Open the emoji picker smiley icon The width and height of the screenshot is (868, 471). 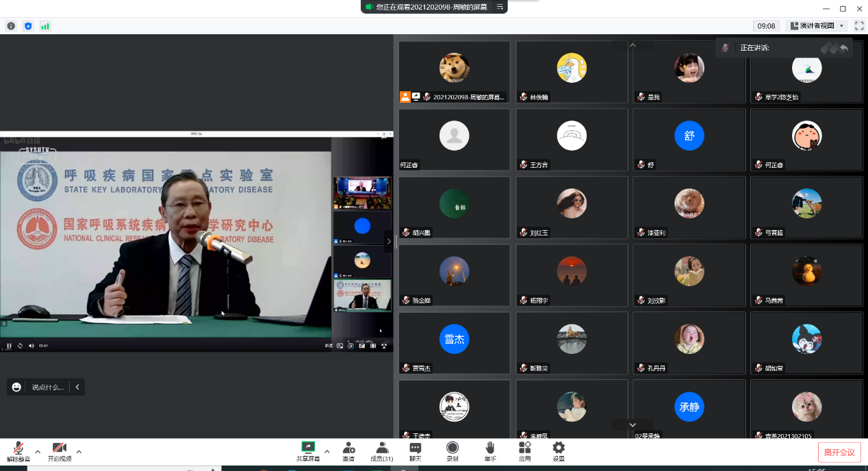coord(17,387)
